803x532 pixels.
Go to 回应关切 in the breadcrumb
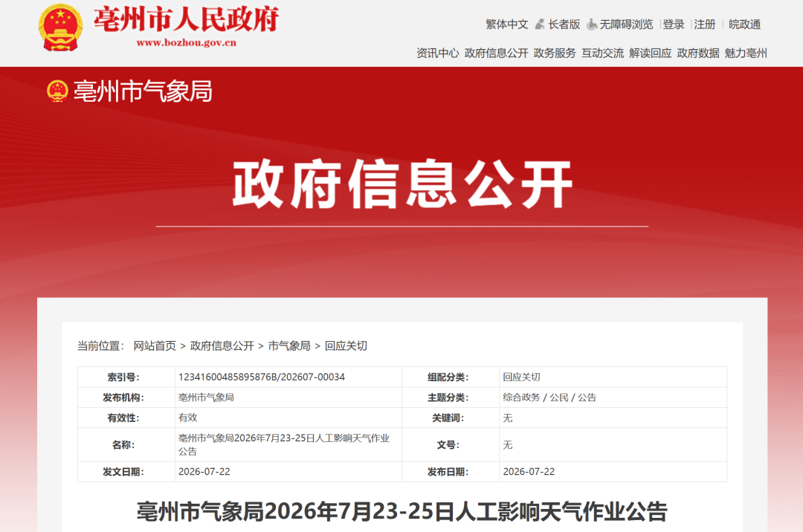(346, 346)
